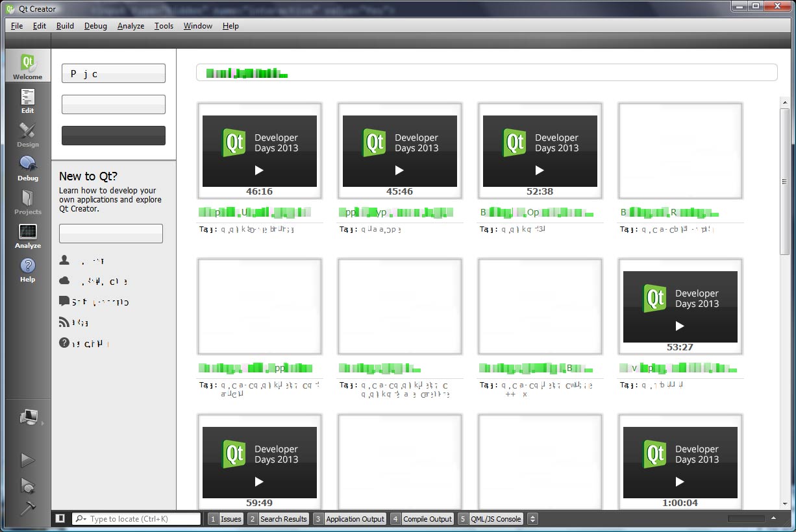Click the blank button below Projects
Viewport: 796px width, 532px height.
tap(114, 104)
